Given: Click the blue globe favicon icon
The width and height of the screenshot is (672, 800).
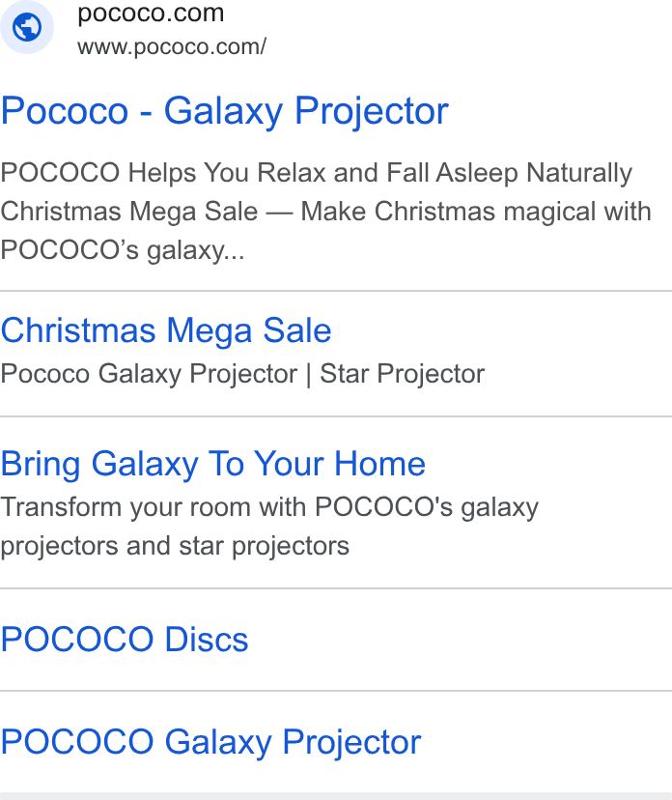Looking at the screenshot, I should (27, 27).
